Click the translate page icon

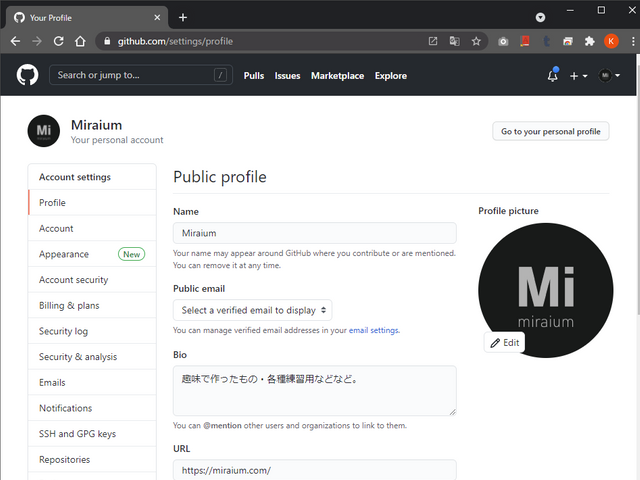pyautogui.click(x=454, y=41)
